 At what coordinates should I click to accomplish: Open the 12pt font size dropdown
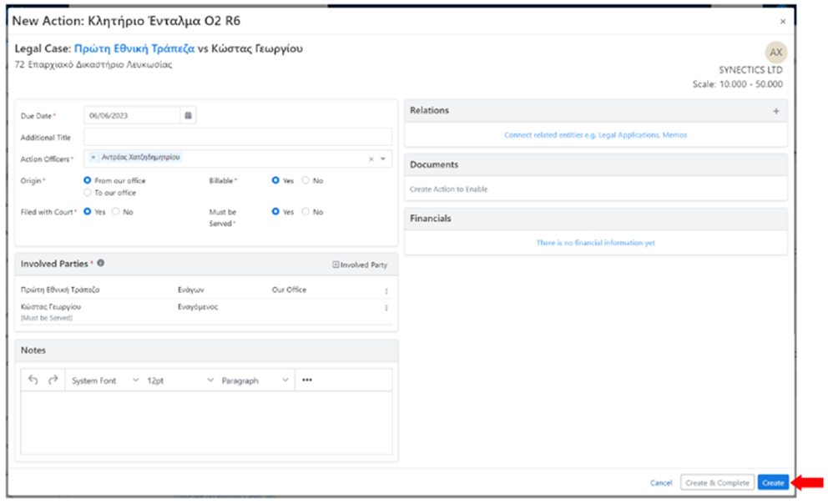[x=179, y=381]
